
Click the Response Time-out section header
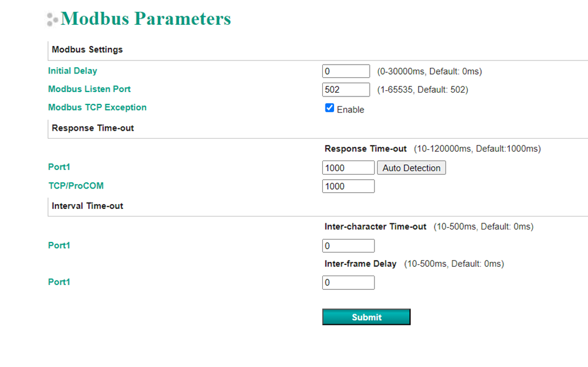(x=93, y=128)
